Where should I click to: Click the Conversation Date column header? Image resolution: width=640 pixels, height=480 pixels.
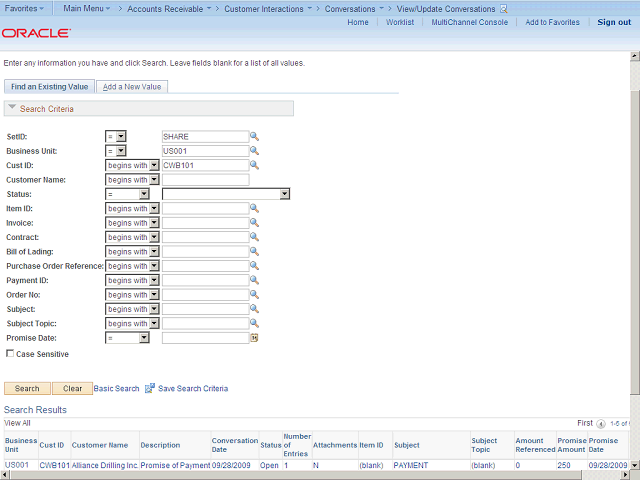pyautogui.click(x=235, y=445)
